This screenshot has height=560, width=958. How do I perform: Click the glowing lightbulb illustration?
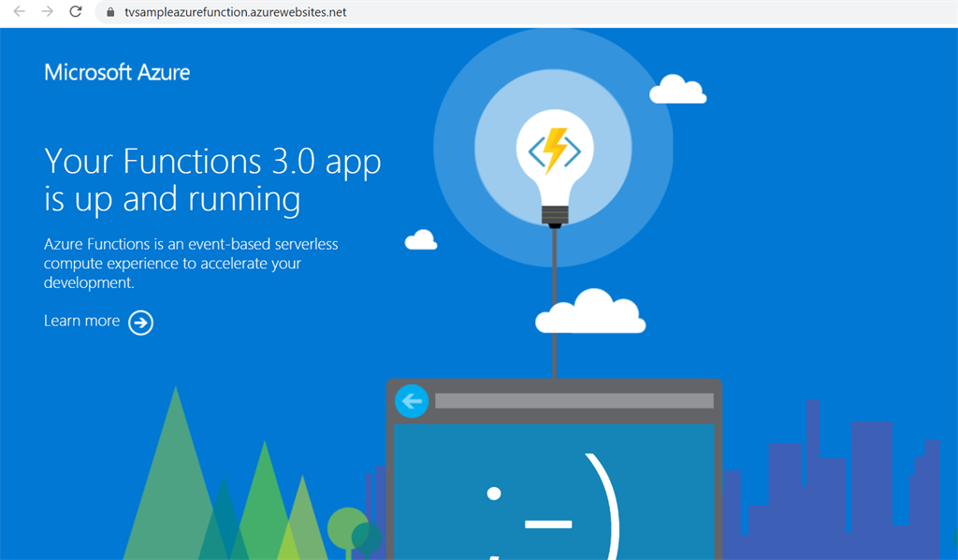click(x=554, y=150)
